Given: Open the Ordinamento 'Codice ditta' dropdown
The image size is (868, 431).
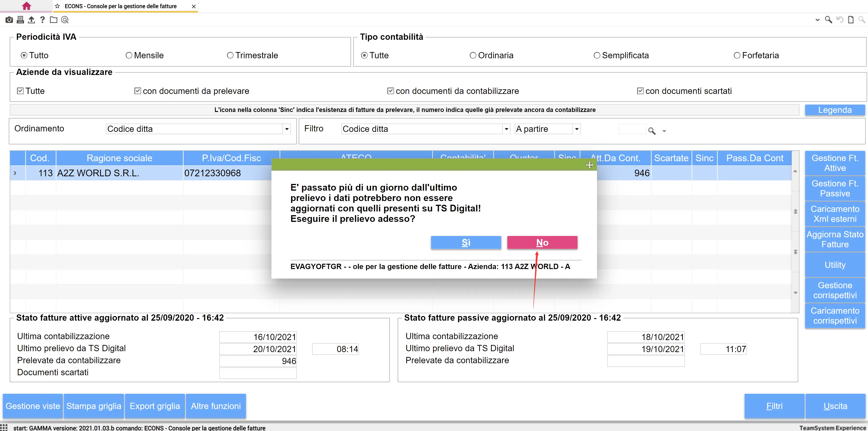Looking at the screenshot, I should [x=287, y=129].
